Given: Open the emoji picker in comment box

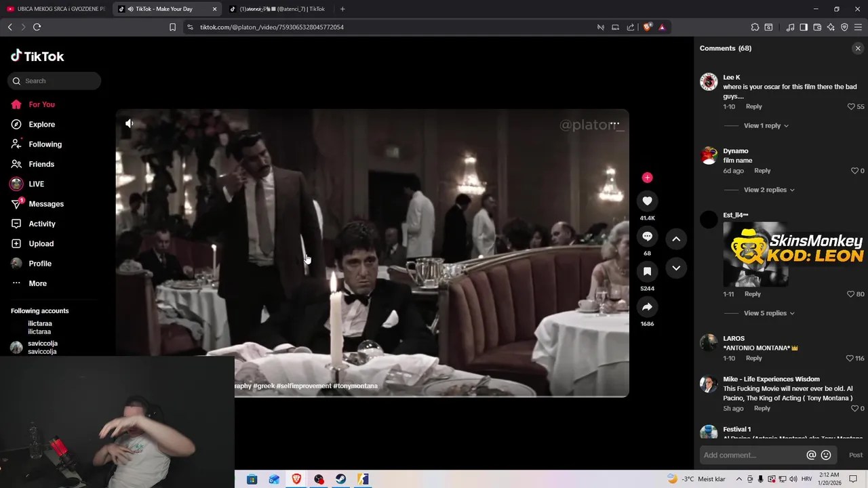Looking at the screenshot, I should point(826,455).
